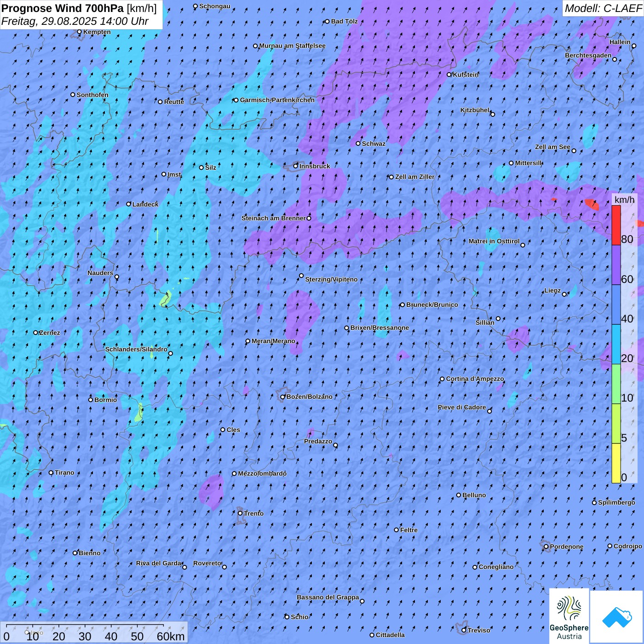Click the 'Zernez' label

tap(50, 333)
